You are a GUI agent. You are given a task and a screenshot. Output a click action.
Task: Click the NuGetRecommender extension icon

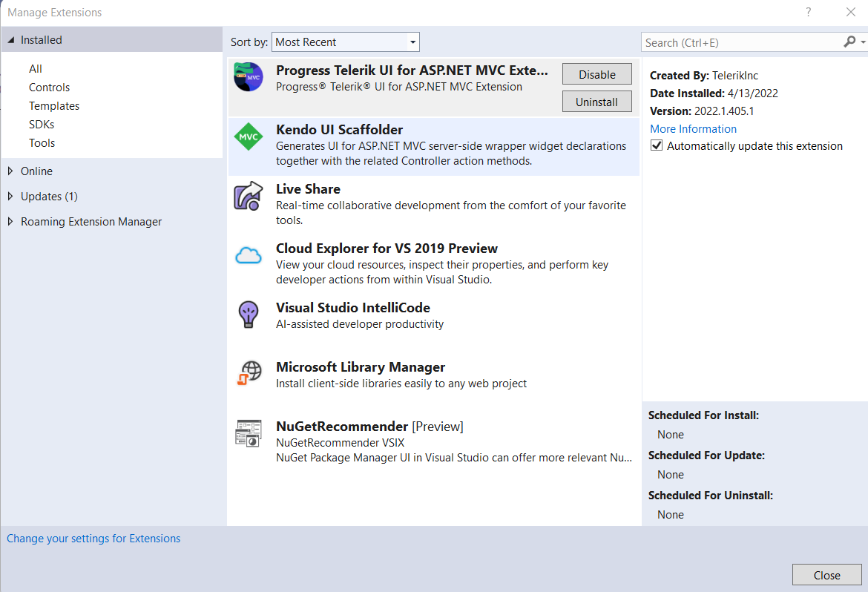(249, 433)
